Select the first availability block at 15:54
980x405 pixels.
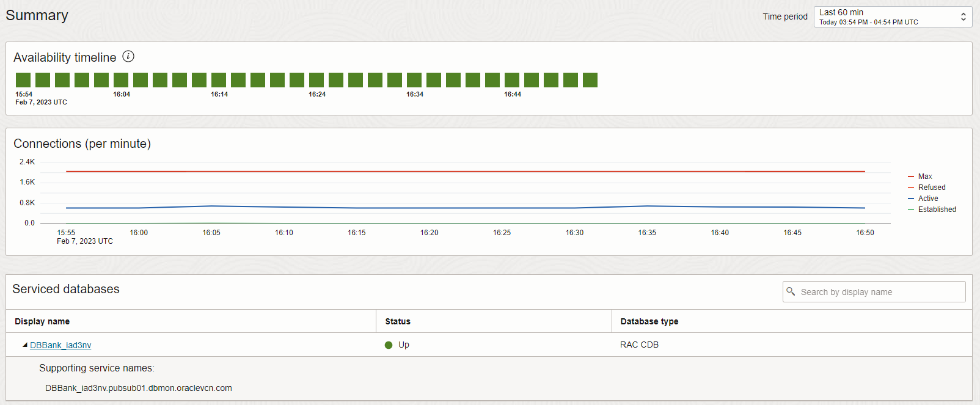pos(23,80)
